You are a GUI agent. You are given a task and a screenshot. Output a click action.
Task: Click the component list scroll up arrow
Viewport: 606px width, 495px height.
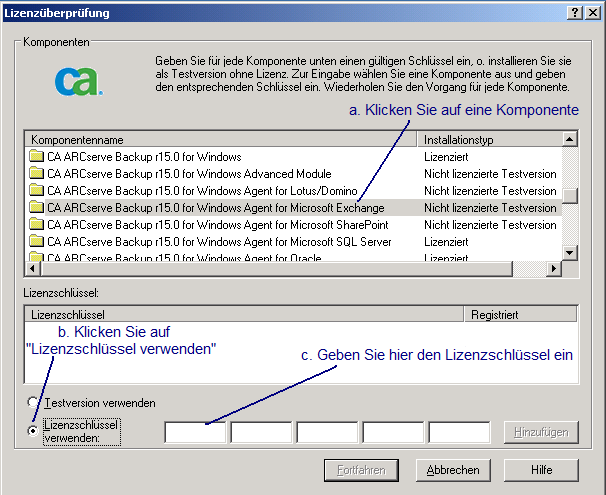[570, 139]
